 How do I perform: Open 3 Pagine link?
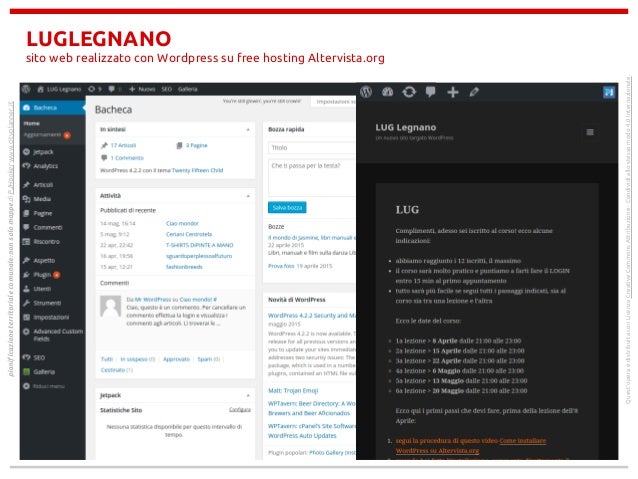tap(197, 145)
